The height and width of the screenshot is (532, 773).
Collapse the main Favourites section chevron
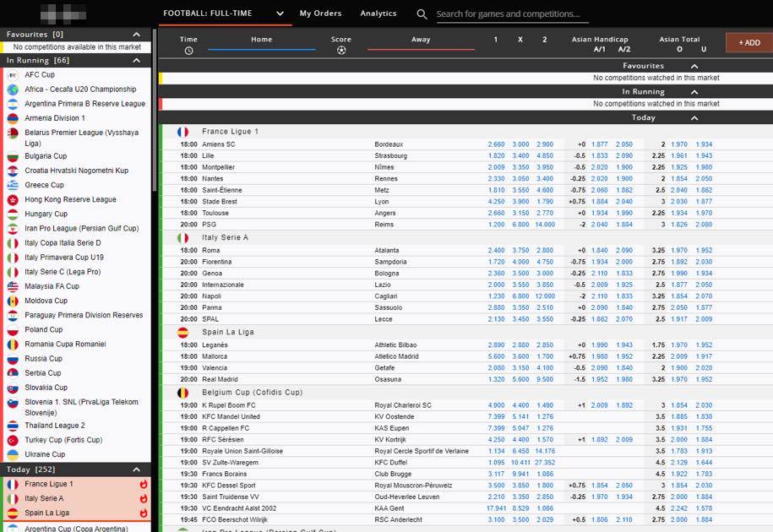694,66
